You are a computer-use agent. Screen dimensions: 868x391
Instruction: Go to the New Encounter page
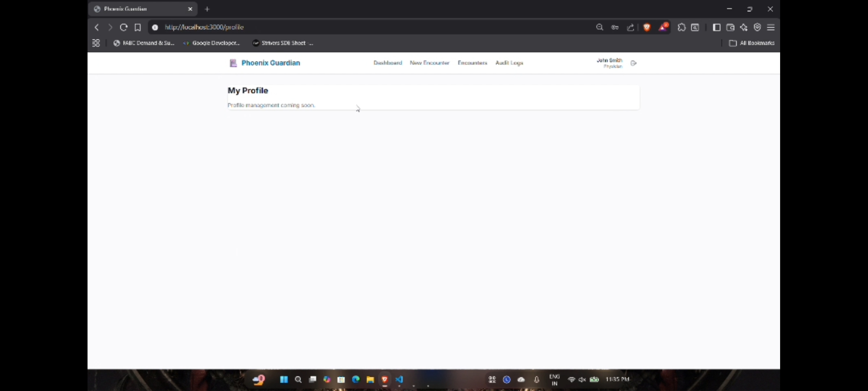click(429, 63)
